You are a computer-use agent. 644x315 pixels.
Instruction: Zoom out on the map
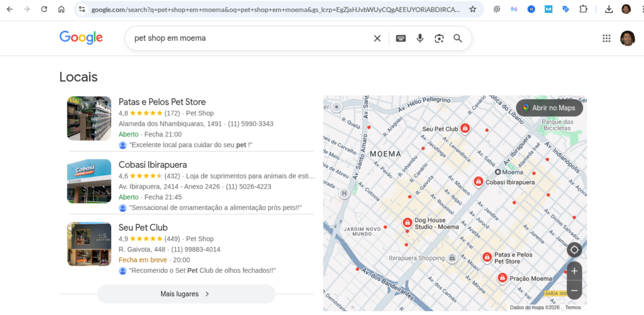574,290
